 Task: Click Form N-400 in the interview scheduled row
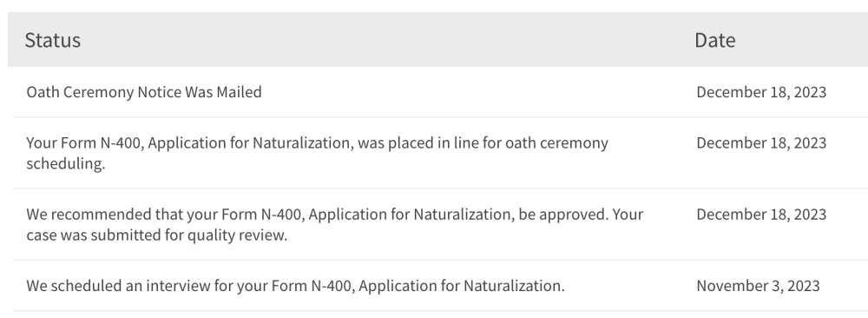pos(311,286)
